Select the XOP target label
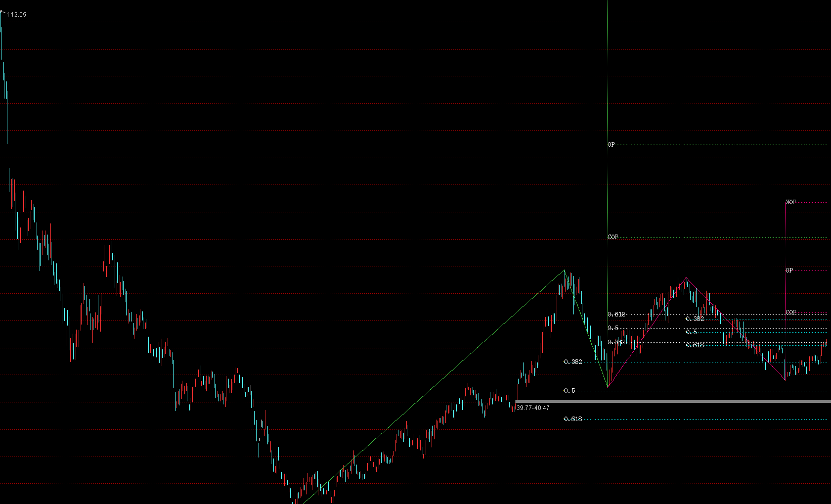This screenshot has width=831, height=504. [x=791, y=202]
